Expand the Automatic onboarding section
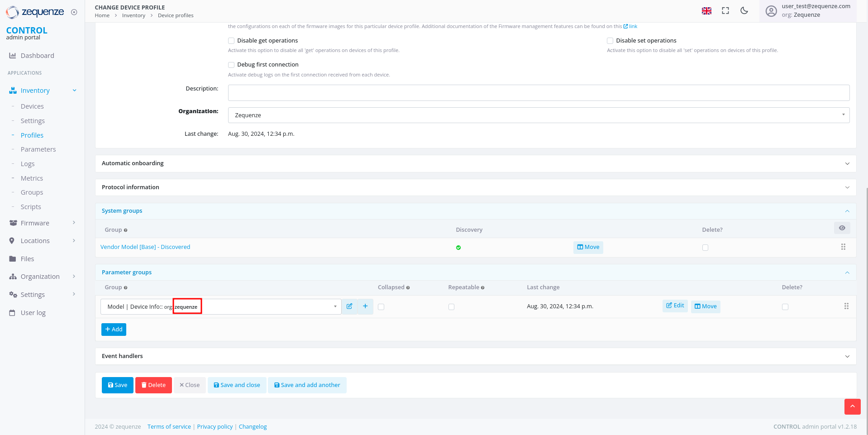Viewport: 868px width, 435px height. coord(475,163)
